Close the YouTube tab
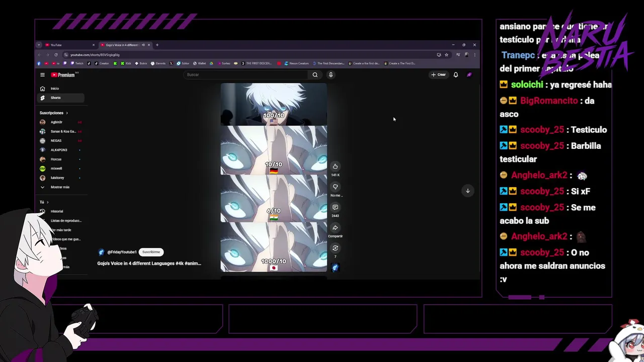Screen dimensions: 644x362 (93, 45)
